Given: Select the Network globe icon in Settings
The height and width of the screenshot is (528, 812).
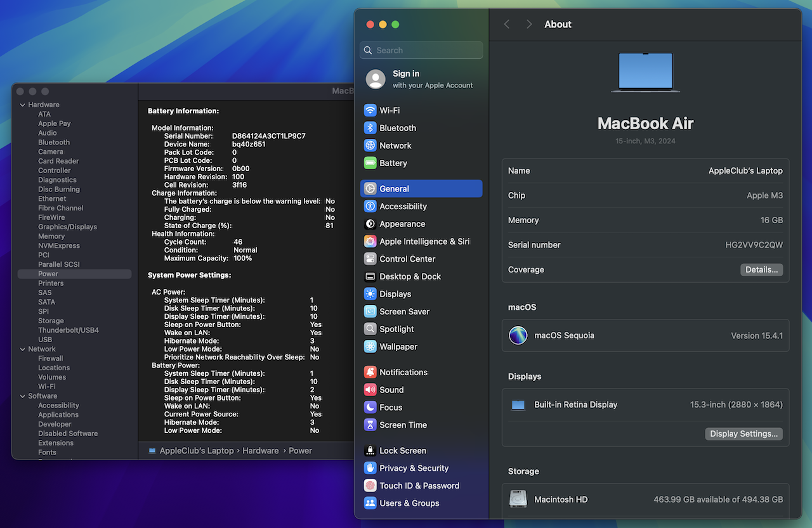Looking at the screenshot, I should (x=370, y=145).
